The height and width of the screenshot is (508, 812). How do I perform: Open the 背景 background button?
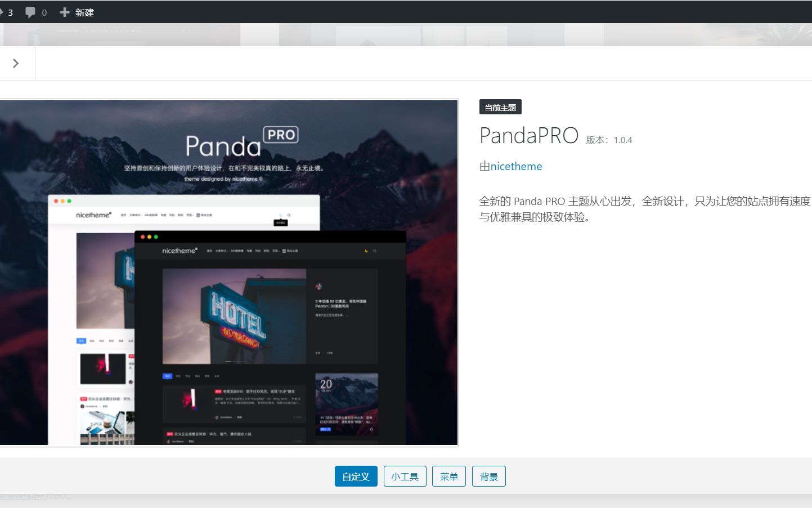(488, 476)
